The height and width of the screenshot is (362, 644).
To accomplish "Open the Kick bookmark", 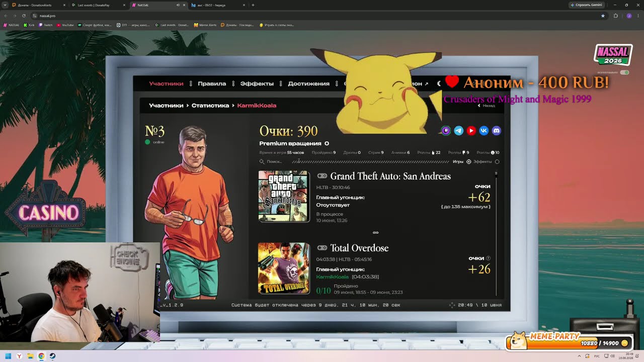I will tap(29, 25).
